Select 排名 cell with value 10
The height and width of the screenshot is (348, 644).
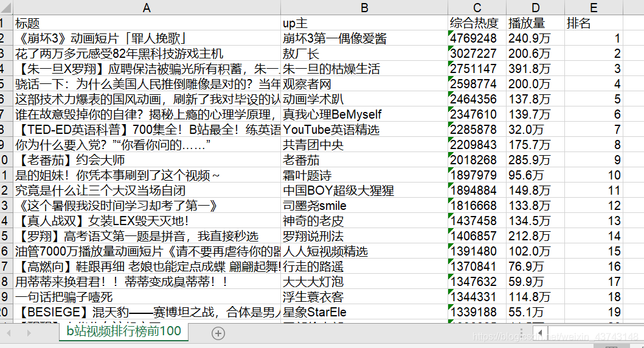pyautogui.click(x=594, y=175)
